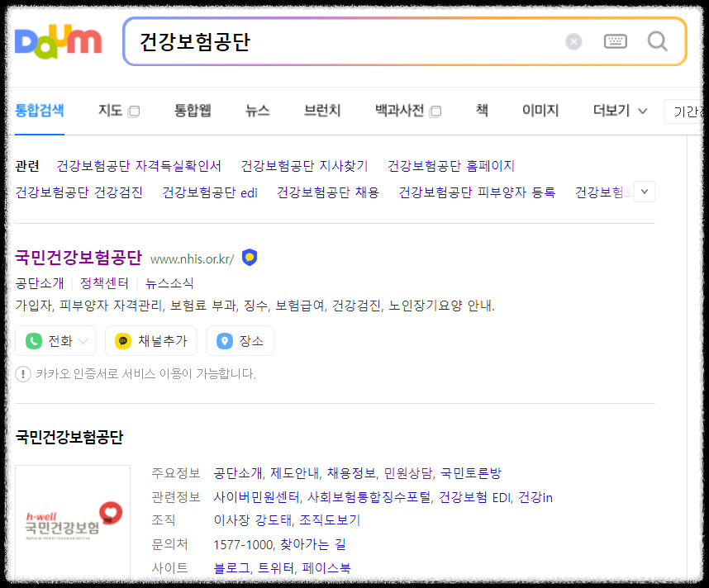Switch to the 이미지 tab
Image resolution: width=709 pixels, height=588 pixels.
tap(540, 111)
